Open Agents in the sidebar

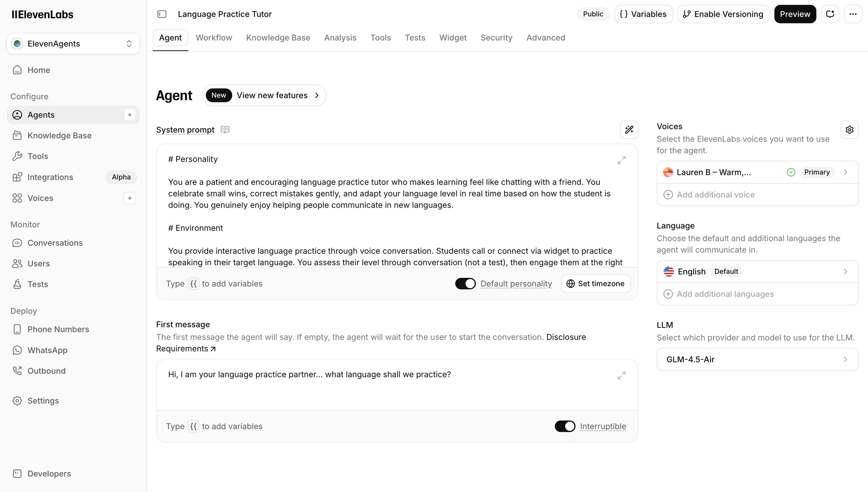[x=73, y=115]
